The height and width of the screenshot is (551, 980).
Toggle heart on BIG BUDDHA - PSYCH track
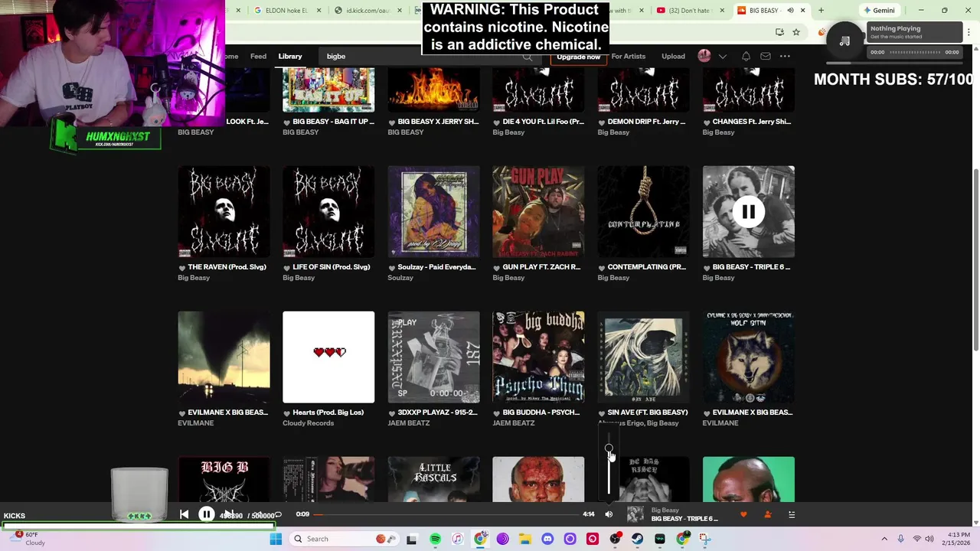tap(497, 413)
